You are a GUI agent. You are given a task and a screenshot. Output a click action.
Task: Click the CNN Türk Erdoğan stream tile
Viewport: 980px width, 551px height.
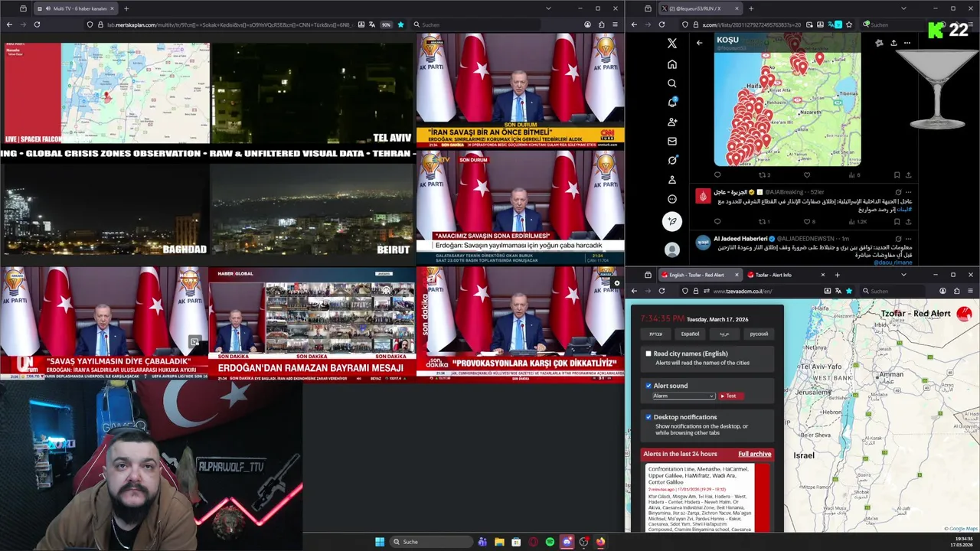pos(520,90)
